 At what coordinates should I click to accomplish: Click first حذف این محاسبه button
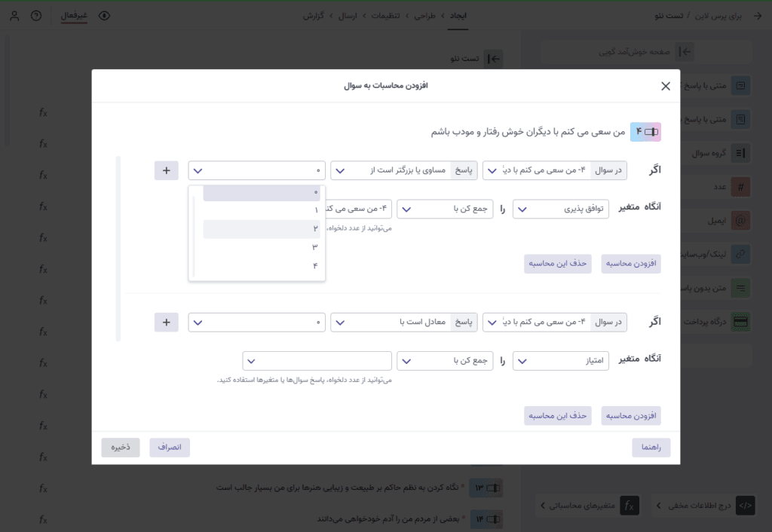click(558, 264)
